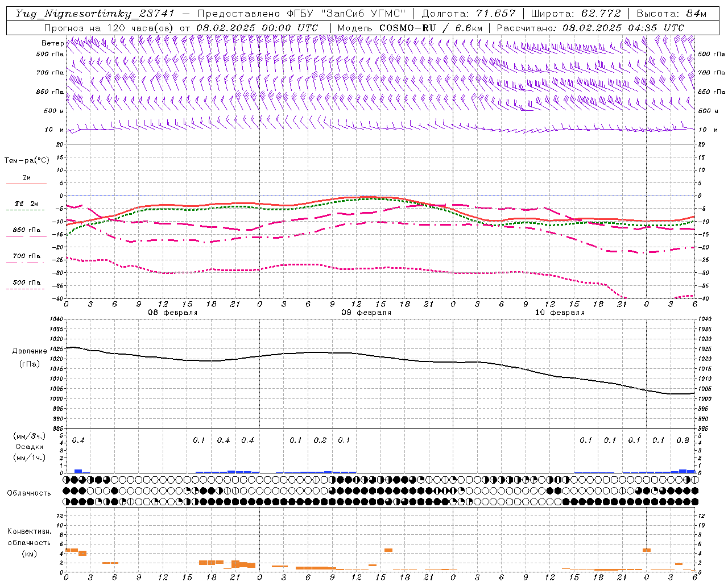
Task: Click the Модель COSMO-RU / 6.6км label
Action: click(x=409, y=28)
